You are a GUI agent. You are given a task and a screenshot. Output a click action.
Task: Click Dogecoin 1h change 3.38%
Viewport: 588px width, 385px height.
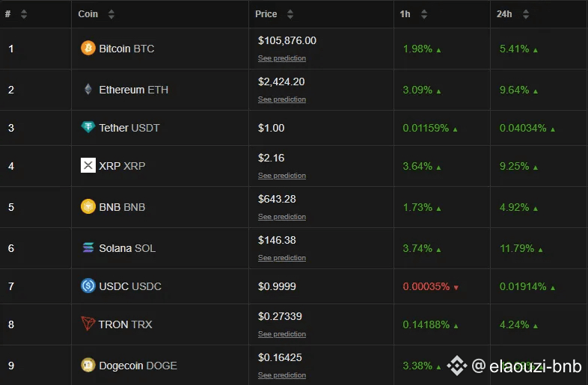click(417, 366)
